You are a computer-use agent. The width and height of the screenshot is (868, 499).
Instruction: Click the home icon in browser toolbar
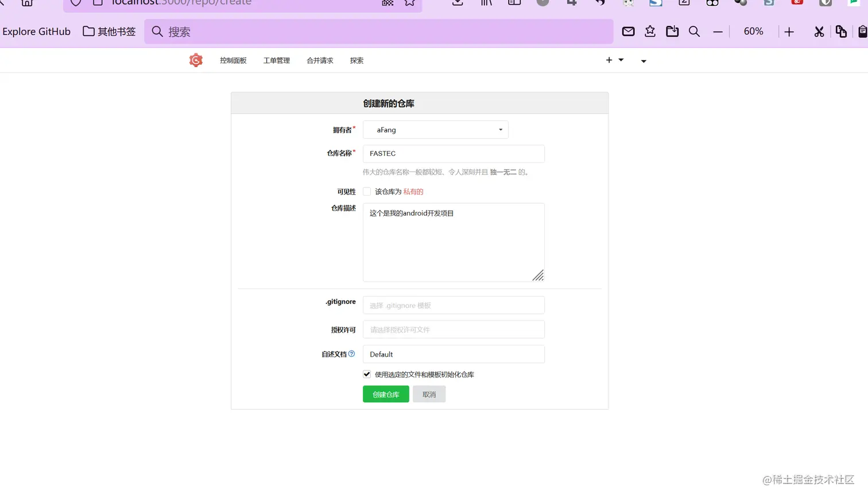(27, 3)
